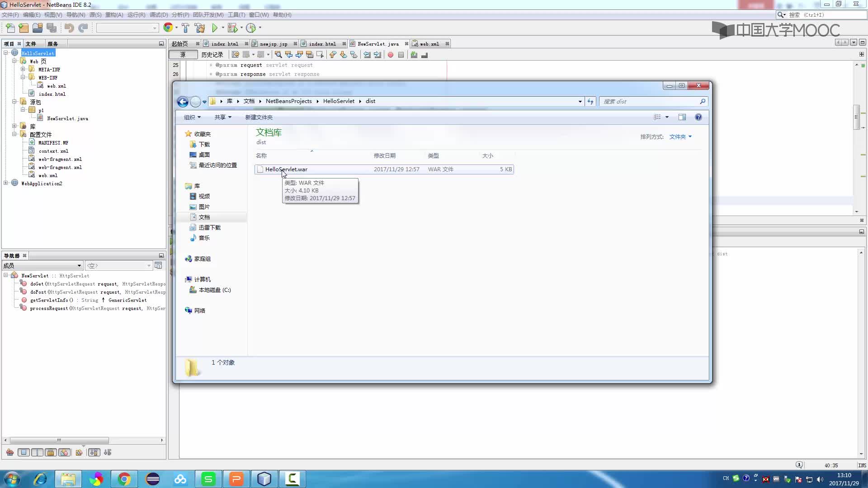Toggle Show Static Members filter in Navigator
The height and width of the screenshot is (488, 868).
click(x=38, y=452)
